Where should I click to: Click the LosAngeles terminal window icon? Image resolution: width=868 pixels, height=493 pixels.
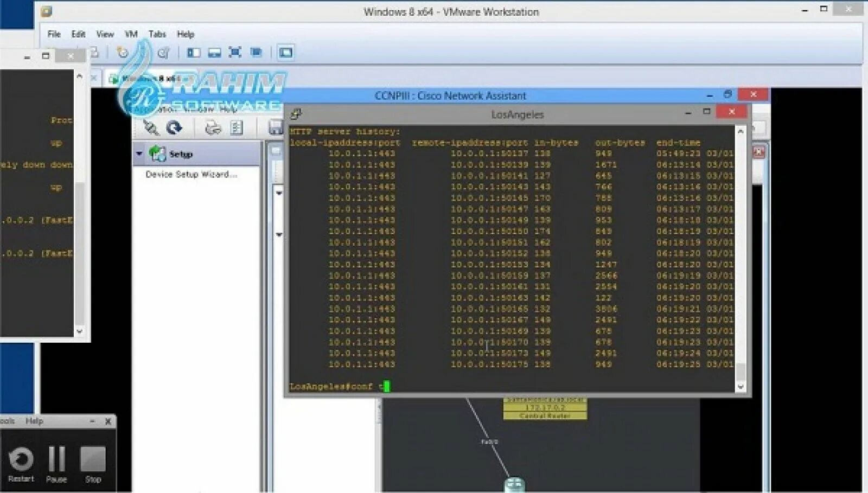tap(296, 114)
